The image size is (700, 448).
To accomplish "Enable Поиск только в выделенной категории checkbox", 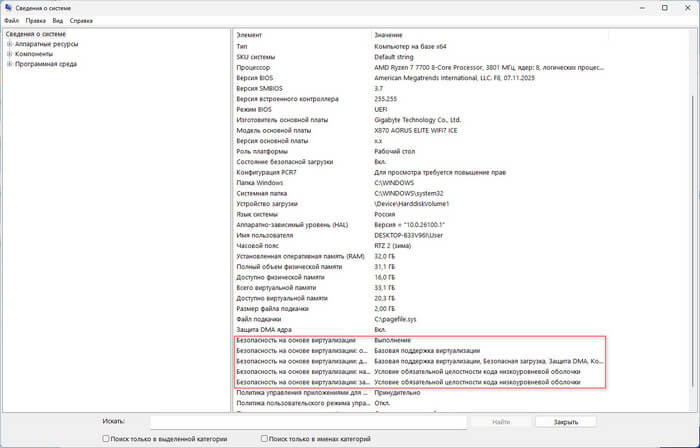I will click(x=107, y=439).
